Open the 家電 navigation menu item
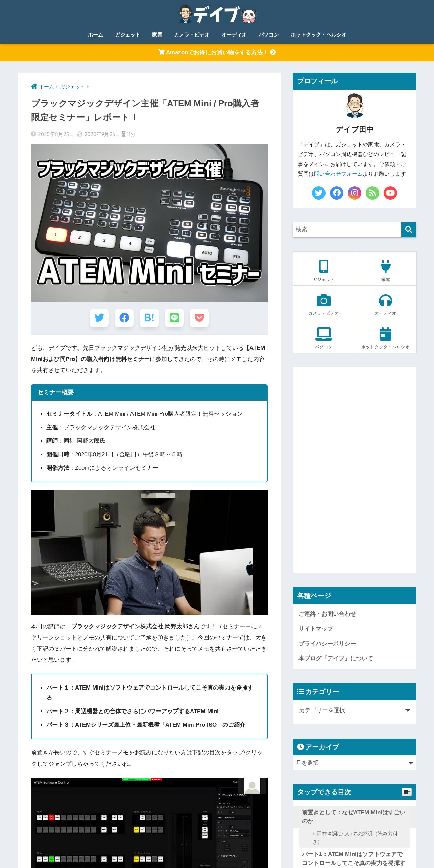Screen dimensions: 434x868 [x=157, y=35]
